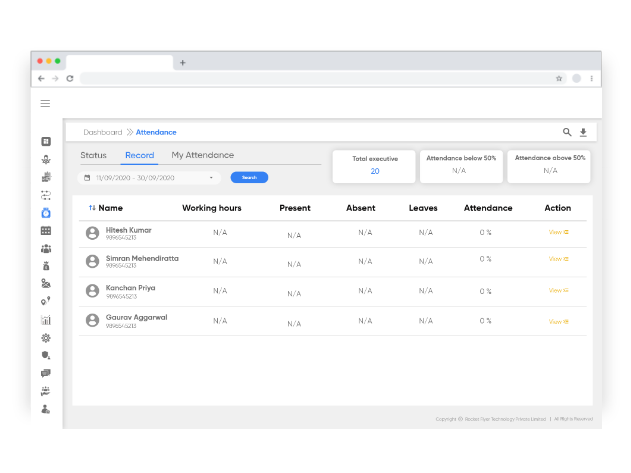Open the money bag sidebar icon

click(x=46, y=266)
